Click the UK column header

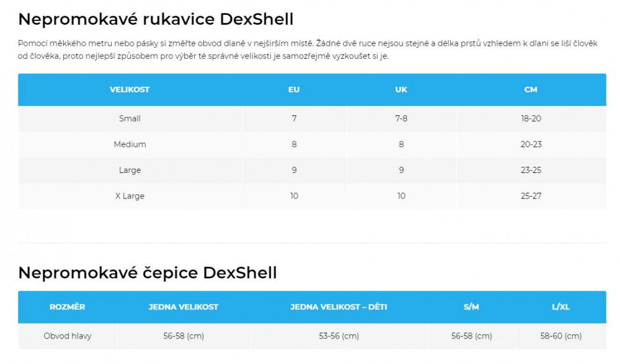(x=401, y=90)
